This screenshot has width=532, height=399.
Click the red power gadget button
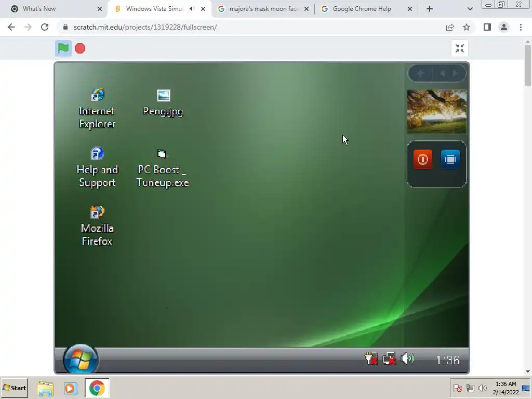423,159
